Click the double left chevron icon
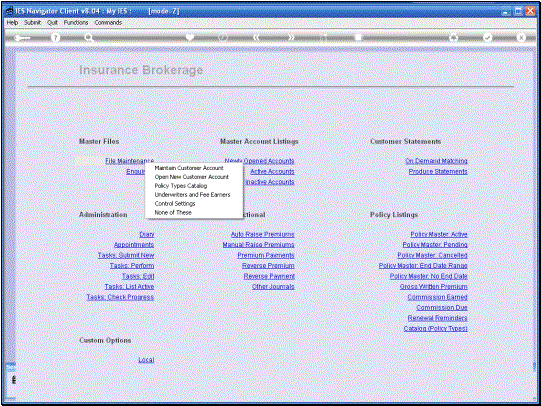 256,37
